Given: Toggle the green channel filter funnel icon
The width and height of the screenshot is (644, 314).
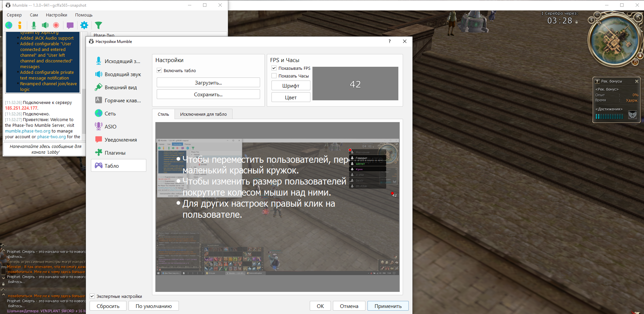Looking at the screenshot, I should pyautogui.click(x=98, y=25).
